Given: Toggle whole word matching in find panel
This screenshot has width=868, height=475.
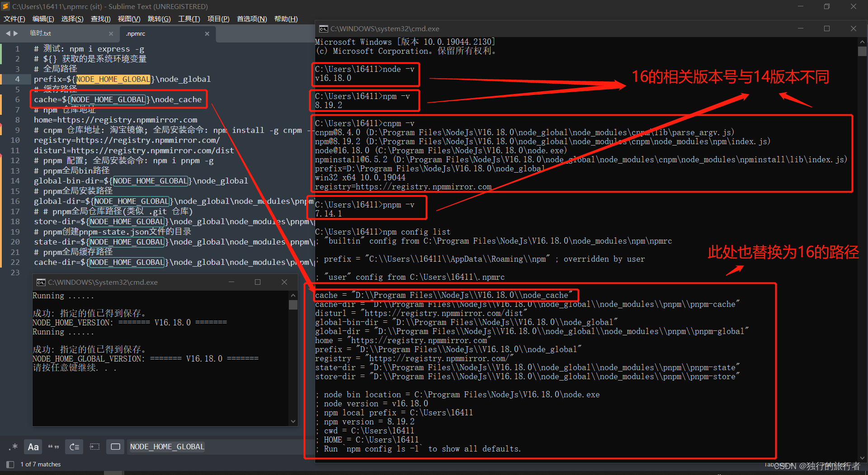Looking at the screenshot, I should click(x=54, y=447).
